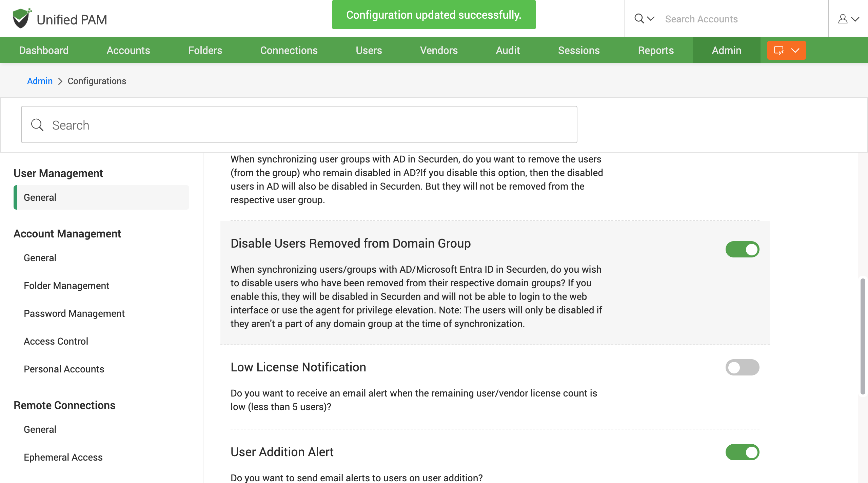Open the Users tab

[x=369, y=50]
